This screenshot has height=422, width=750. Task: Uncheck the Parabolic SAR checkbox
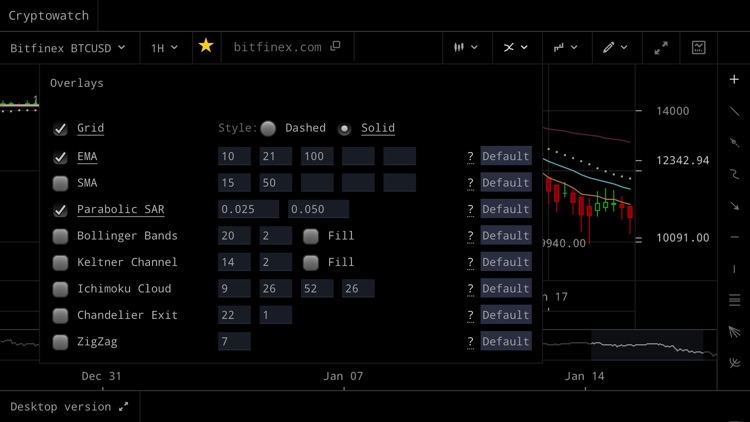coord(60,210)
